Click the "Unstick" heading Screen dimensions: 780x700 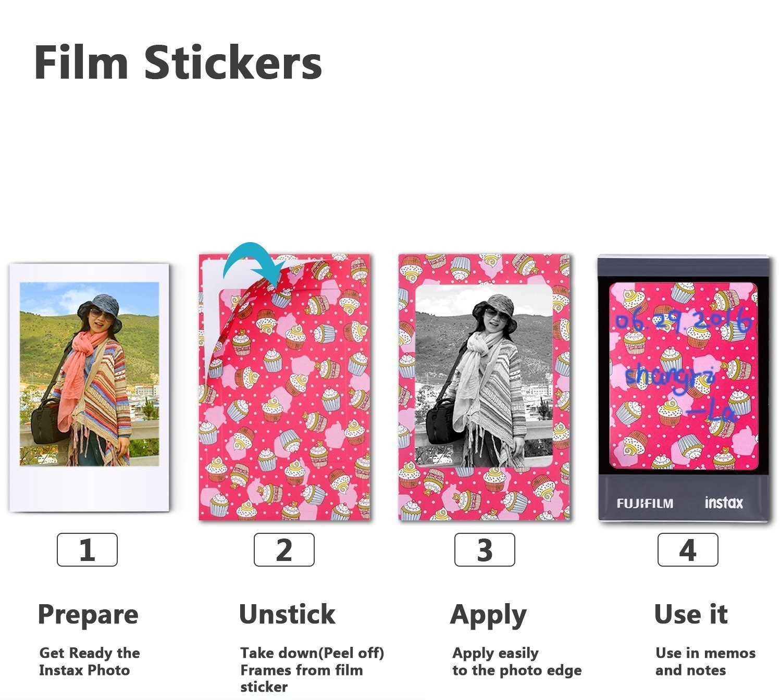coord(287,615)
